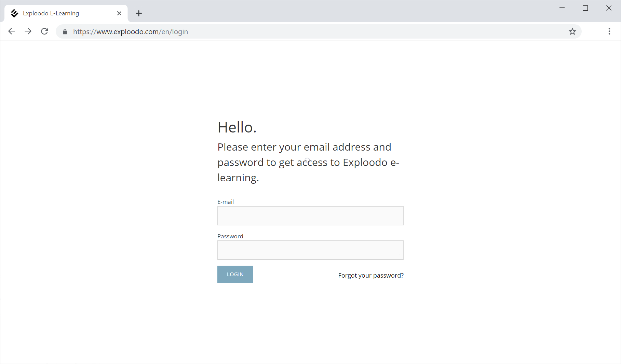The width and height of the screenshot is (621, 364).
Task: Click the address bar URL
Action: coord(131,32)
